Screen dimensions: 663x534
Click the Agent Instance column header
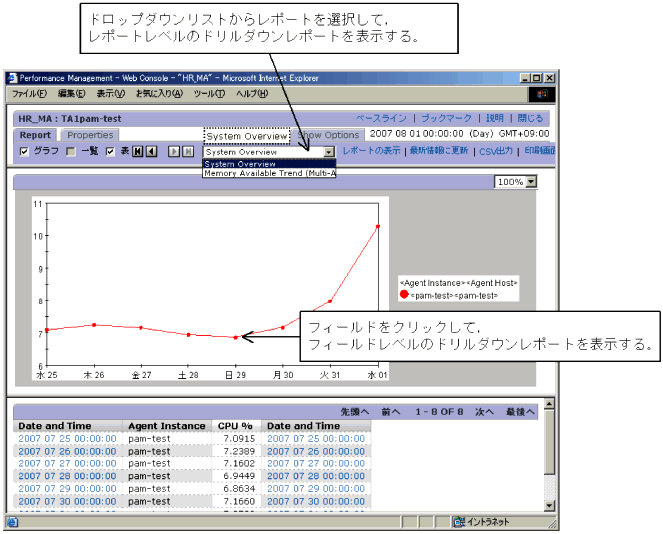pos(167,426)
